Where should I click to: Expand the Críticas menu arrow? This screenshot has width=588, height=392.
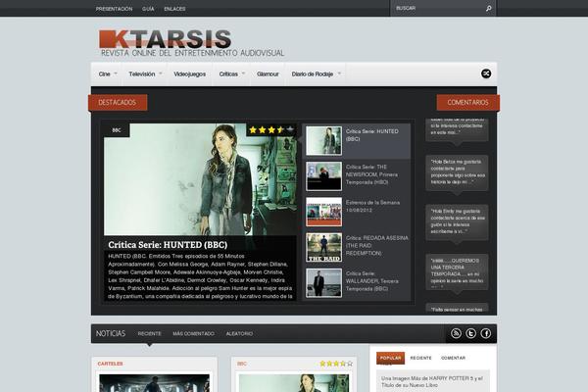point(243,73)
